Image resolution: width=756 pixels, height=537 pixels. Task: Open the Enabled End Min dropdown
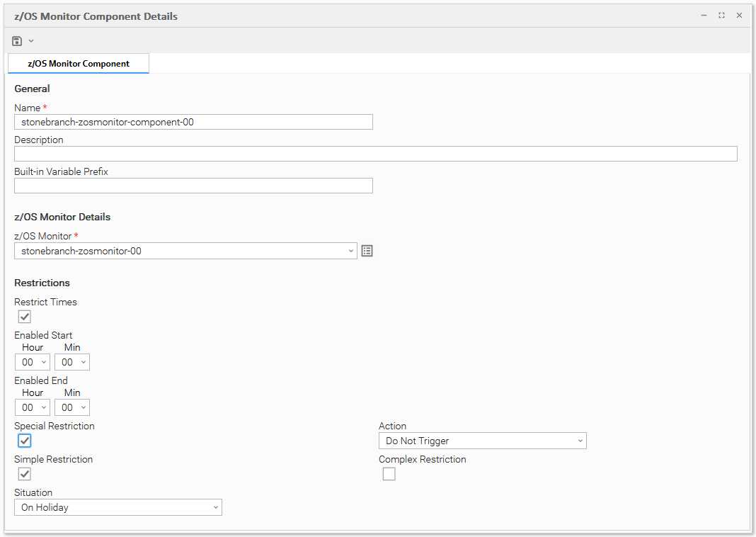72,407
